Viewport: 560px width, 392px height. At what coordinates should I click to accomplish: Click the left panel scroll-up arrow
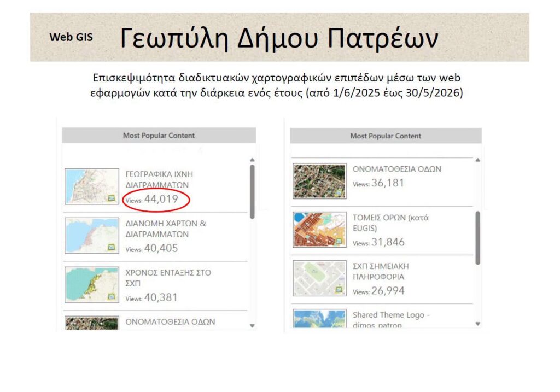click(x=252, y=160)
